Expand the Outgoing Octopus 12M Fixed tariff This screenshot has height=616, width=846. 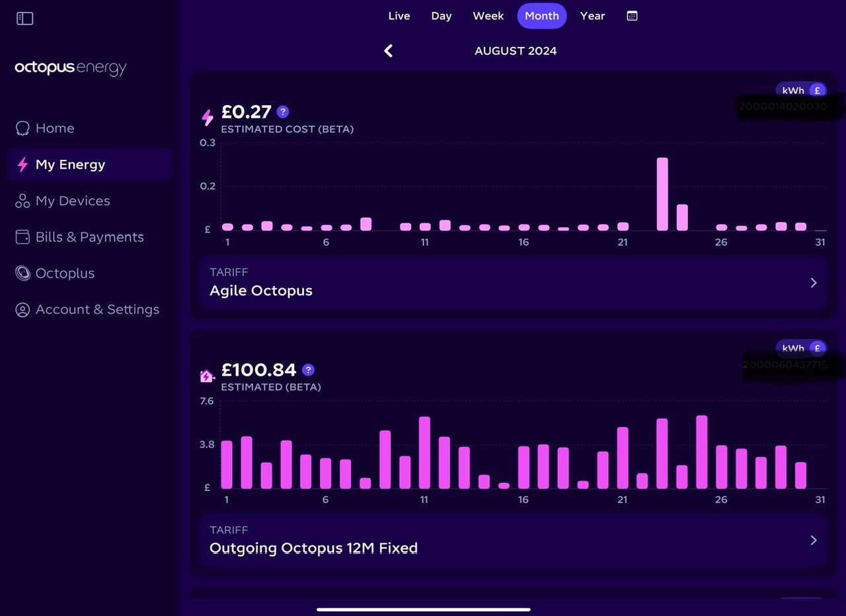coord(513,540)
